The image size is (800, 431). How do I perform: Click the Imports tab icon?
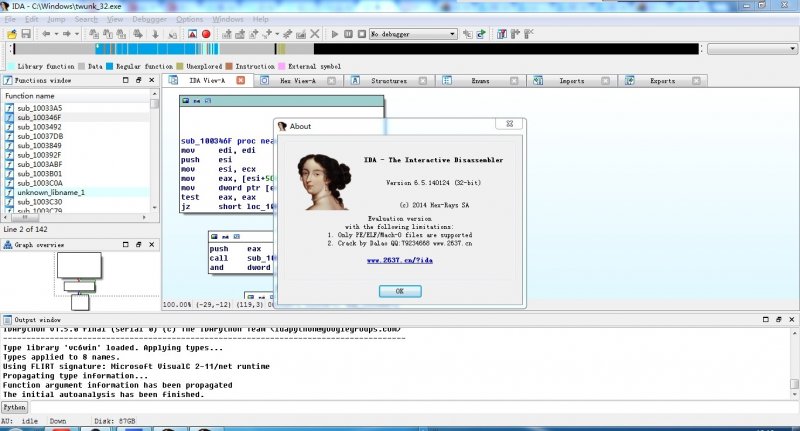tap(538, 80)
